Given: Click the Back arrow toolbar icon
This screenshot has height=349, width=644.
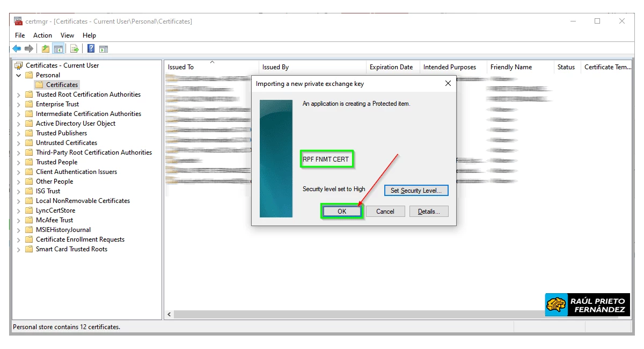Looking at the screenshot, I should [17, 49].
